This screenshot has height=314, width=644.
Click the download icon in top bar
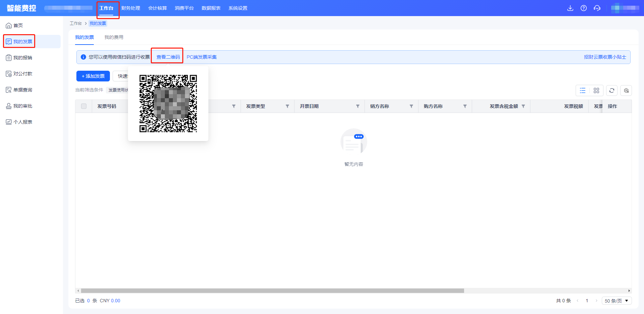point(570,8)
